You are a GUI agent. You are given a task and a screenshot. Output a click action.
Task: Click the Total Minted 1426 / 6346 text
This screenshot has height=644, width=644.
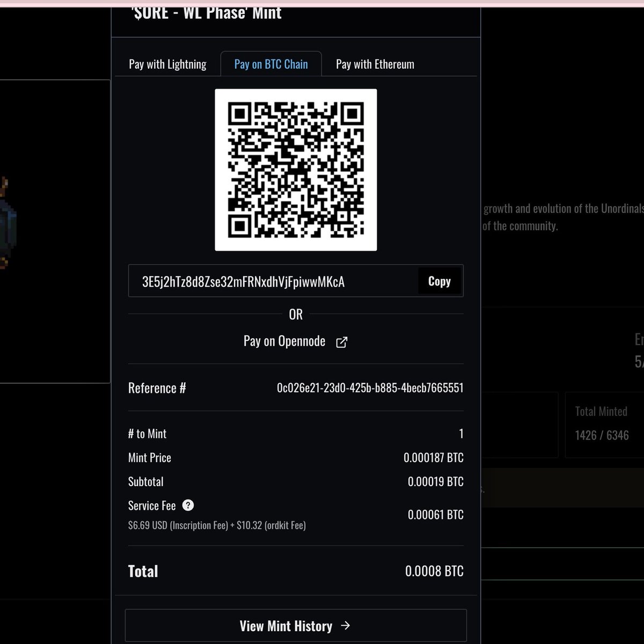point(602,435)
